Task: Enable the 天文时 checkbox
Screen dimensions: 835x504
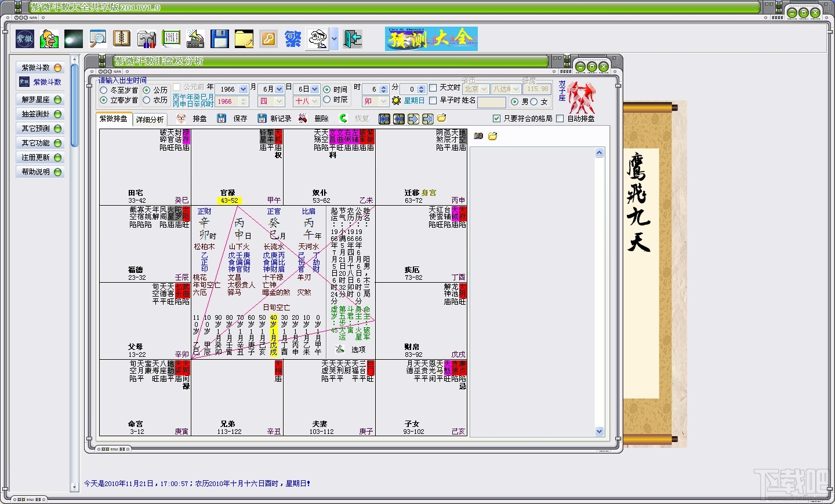Action: coord(433,88)
